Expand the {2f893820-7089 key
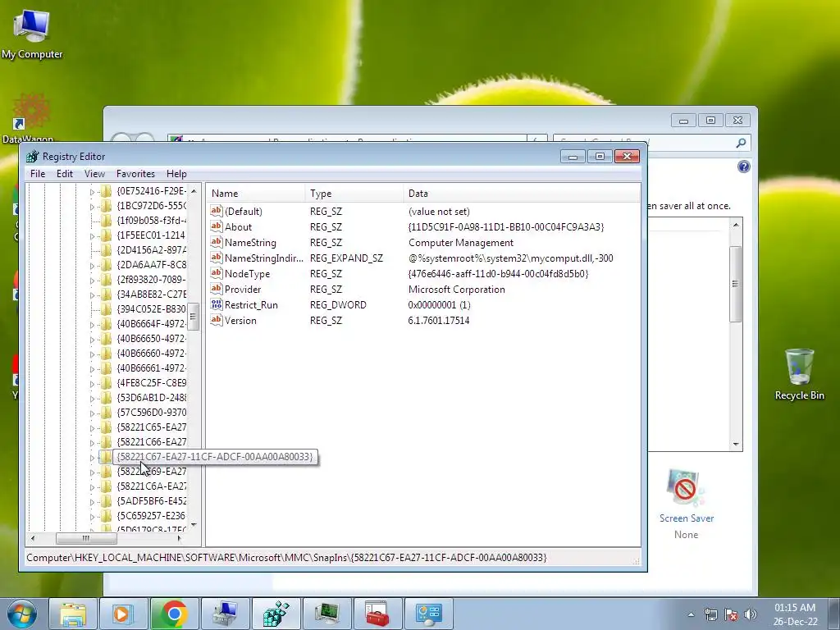The height and width of the screenshot is (630, 840). pos(92,281)
